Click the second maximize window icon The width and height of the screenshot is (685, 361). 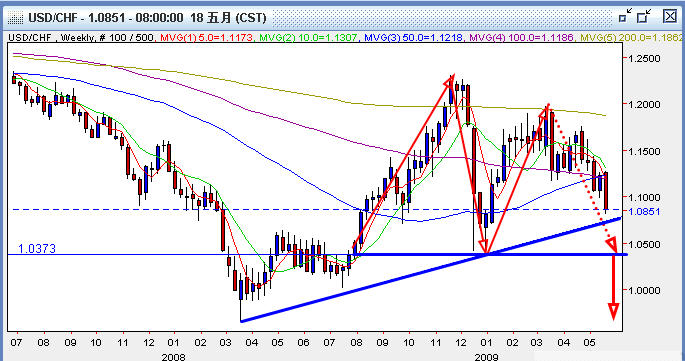click(644, 16)
